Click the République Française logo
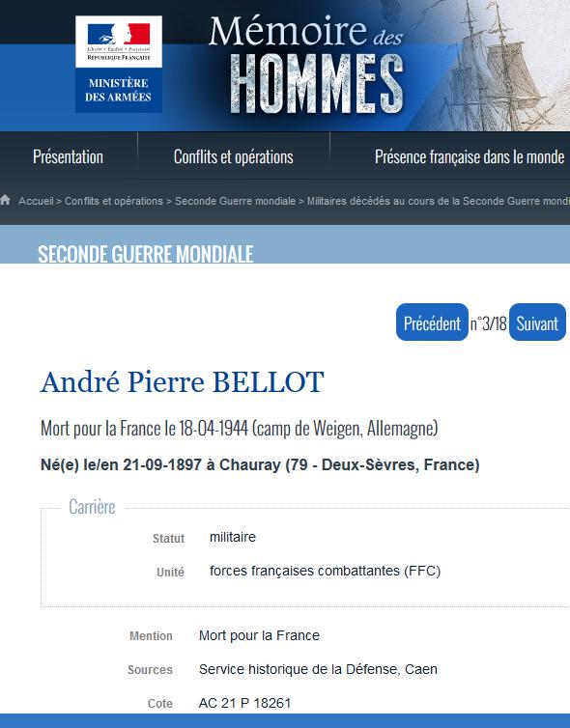 (119, 42)
